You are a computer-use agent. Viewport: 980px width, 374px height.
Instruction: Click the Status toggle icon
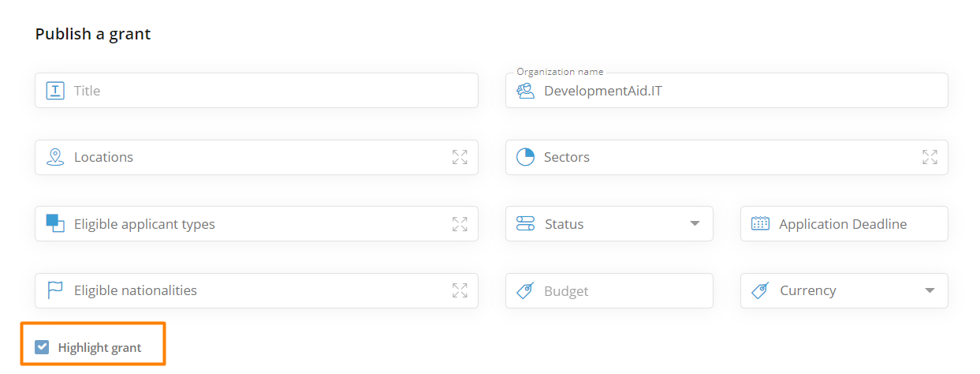[x=525, y=224]
